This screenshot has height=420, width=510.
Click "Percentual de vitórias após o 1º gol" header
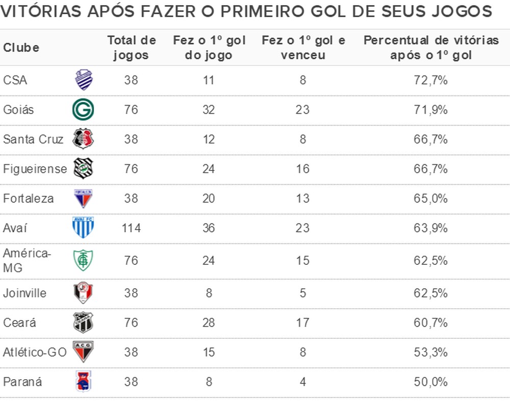[x=431, y=48]
